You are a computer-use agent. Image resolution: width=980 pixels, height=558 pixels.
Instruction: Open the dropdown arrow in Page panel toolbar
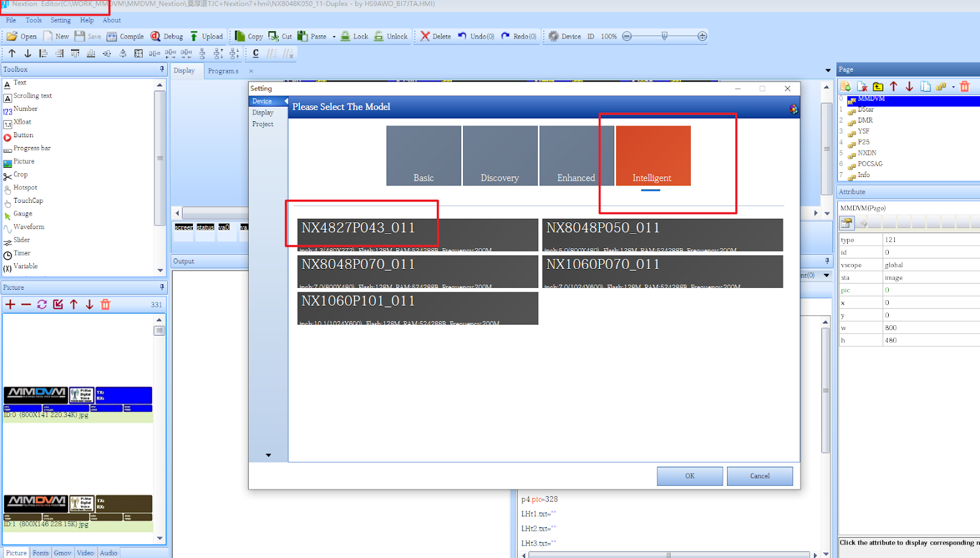coord(953,87)
